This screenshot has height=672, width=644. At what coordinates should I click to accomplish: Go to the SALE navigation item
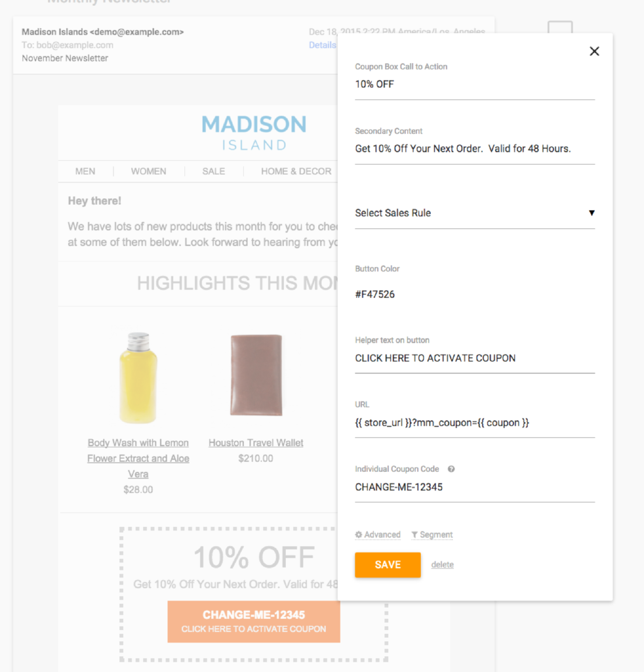coord(214,171)
